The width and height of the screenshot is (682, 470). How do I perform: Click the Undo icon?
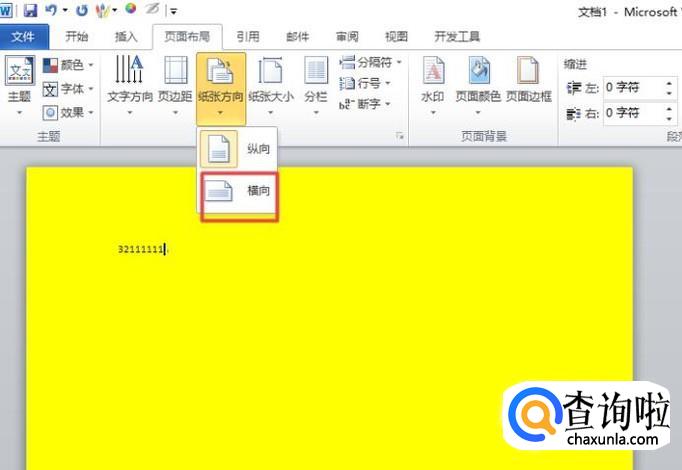tap(51, 10)
